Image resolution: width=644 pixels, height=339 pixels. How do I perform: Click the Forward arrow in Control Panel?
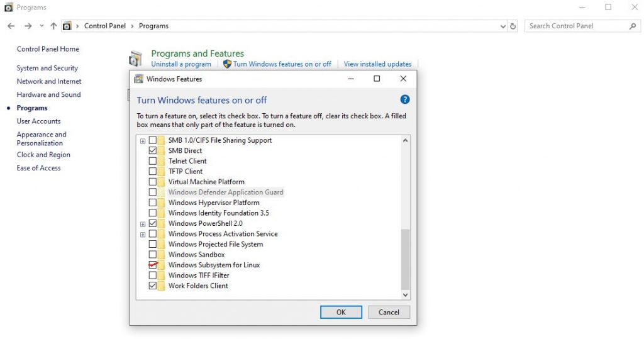pyautogui.click(x=28, y=26)
